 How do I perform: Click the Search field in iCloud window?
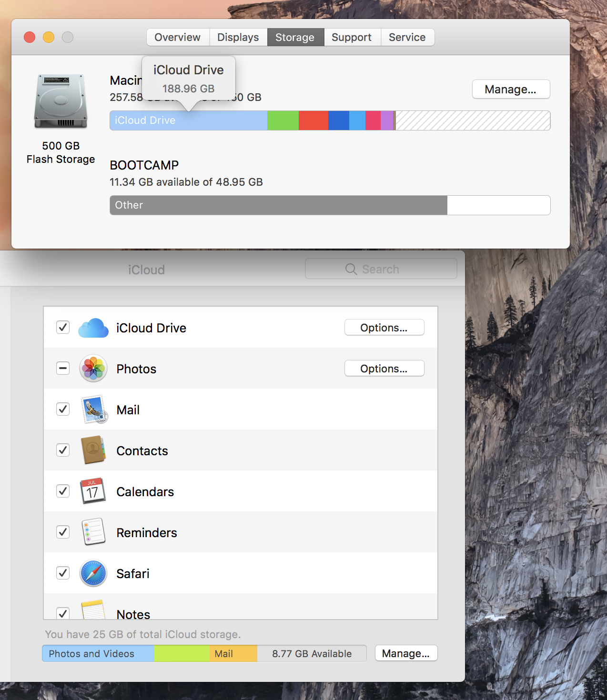381,269
